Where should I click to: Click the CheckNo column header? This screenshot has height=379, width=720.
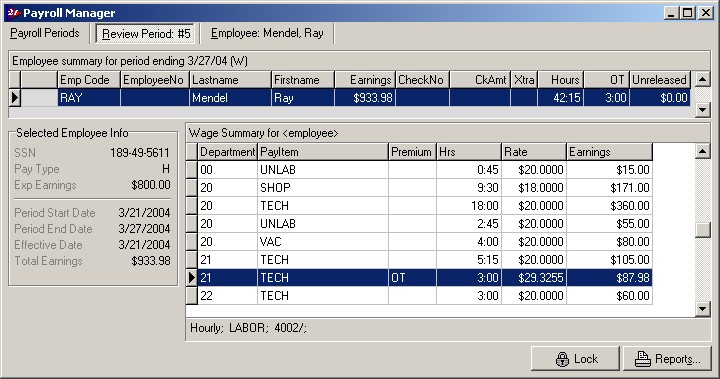coord(422,79)
